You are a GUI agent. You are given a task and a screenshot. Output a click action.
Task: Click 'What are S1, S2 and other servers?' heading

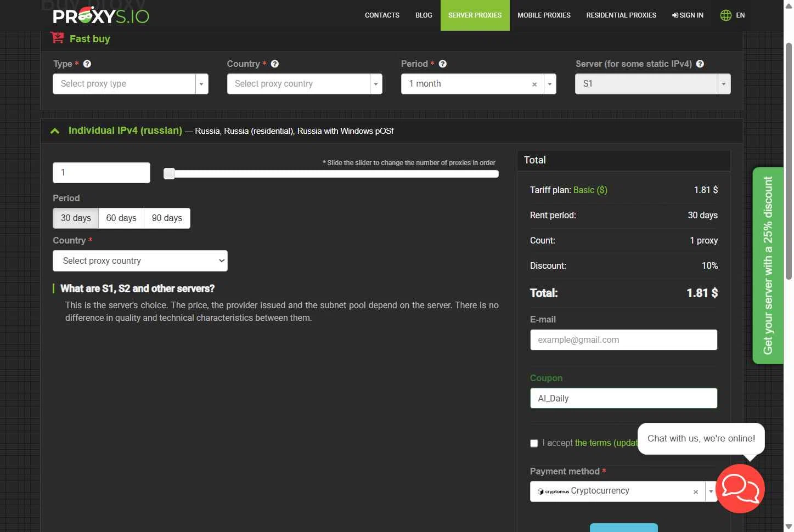coord(137,288)
